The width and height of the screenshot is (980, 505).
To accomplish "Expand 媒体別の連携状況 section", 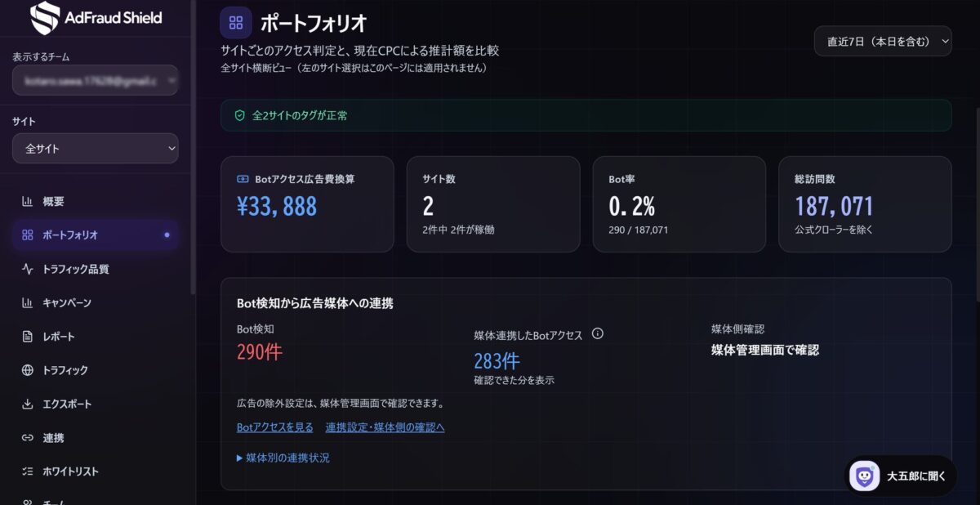I will pos(283,458).
